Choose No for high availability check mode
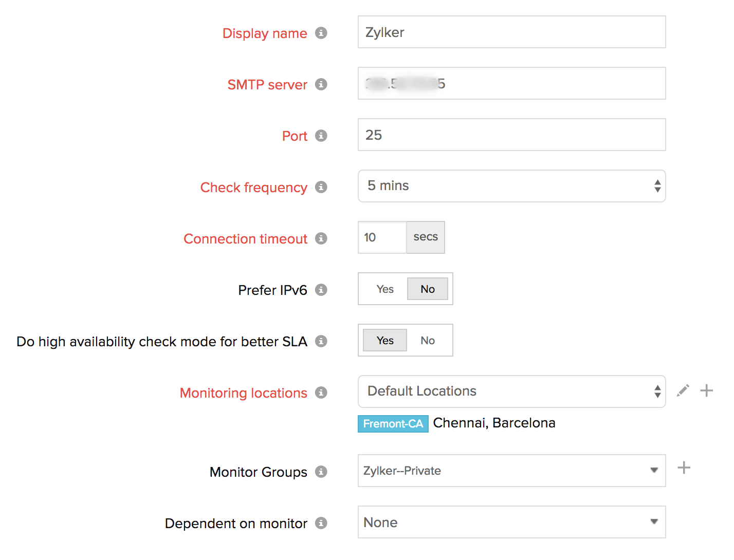Viewport: 734px width, 560px height. click(427, 341)
